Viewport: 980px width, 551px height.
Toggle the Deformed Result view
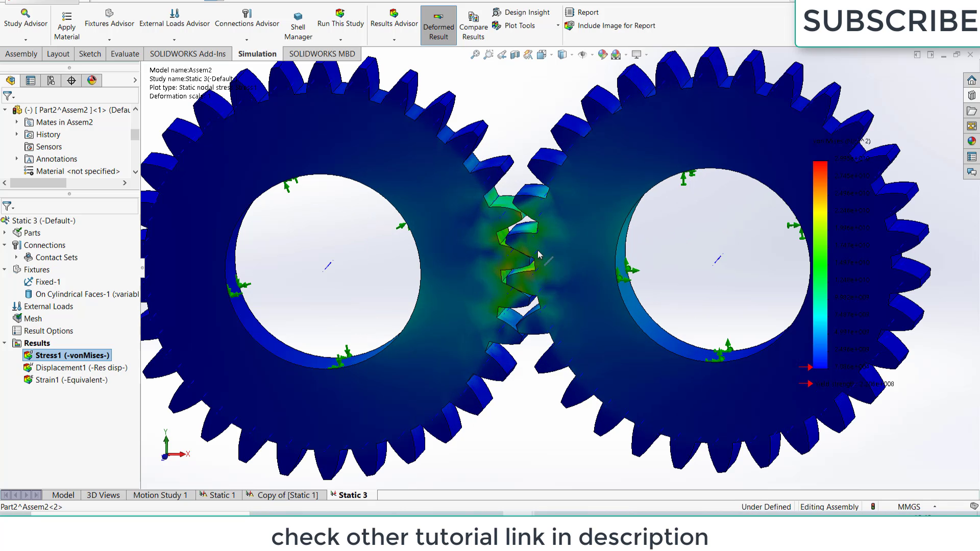[x=438, y=26]
